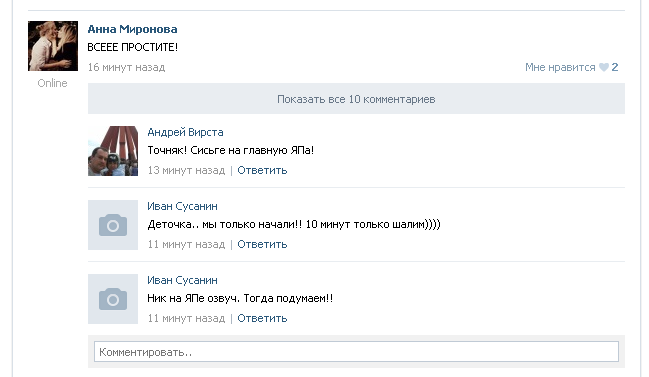This screenshot has width=649, height=377.
Task: Open Андрей Вирста's avatar photo
Action: coord(113,151)
